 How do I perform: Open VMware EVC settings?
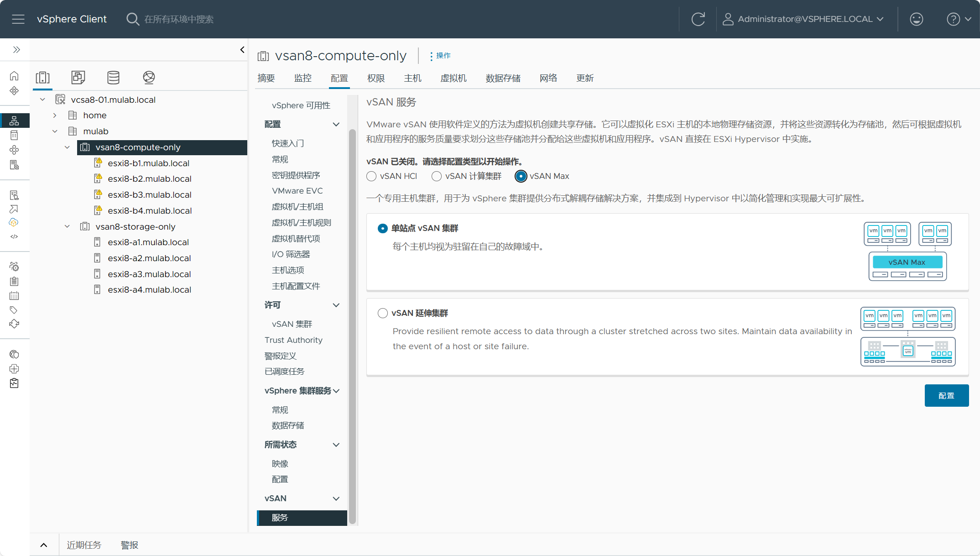[x=297, y=191]
